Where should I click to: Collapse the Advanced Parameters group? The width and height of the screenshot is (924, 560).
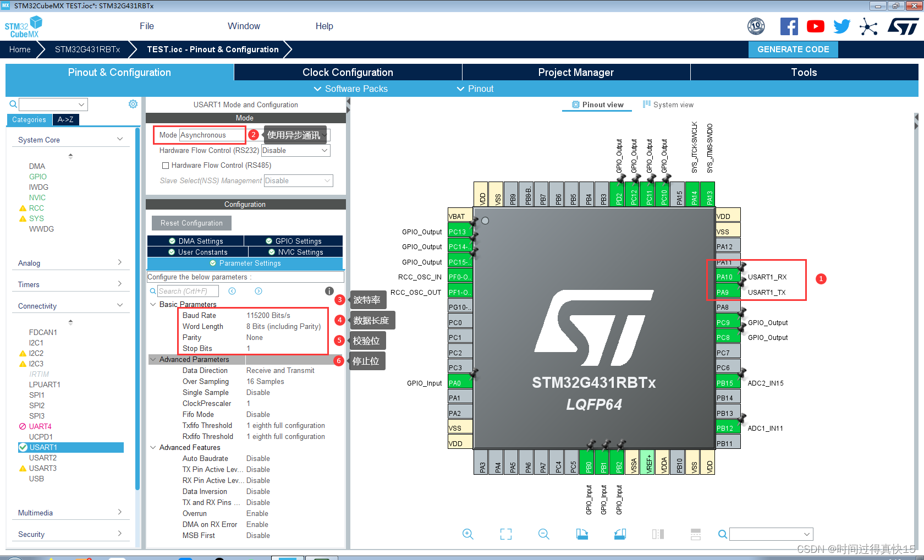point(153,359)
